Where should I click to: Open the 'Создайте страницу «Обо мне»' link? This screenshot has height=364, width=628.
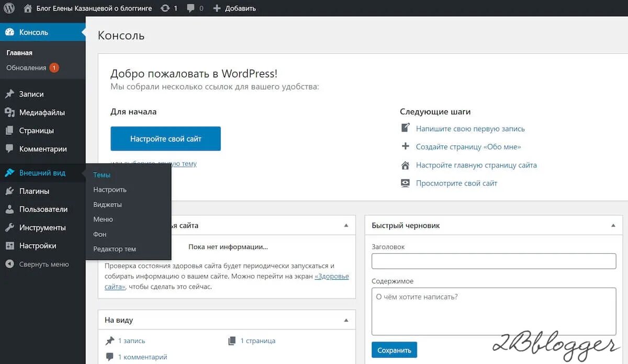tap(468, 147)
